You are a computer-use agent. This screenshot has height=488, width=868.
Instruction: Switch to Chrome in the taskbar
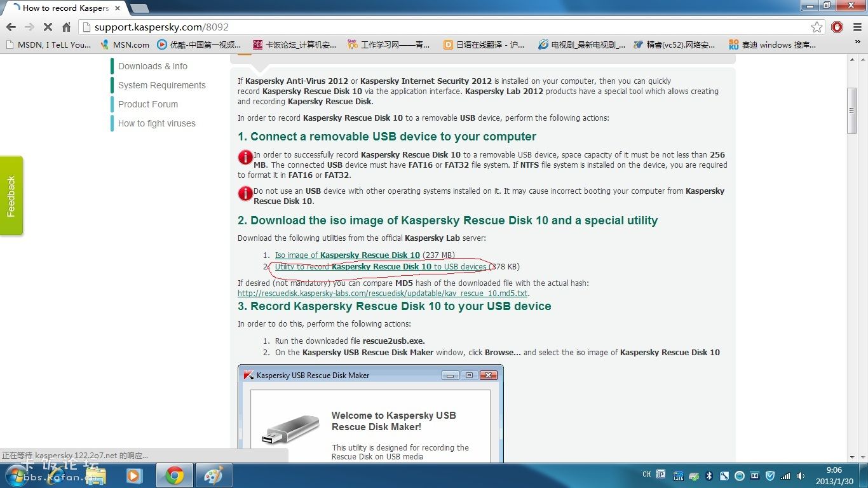[174, 475]
